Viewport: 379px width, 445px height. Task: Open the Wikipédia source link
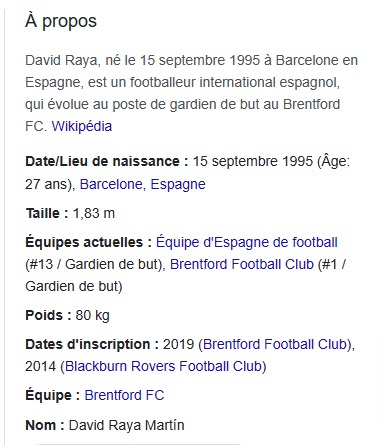[82, 126]
